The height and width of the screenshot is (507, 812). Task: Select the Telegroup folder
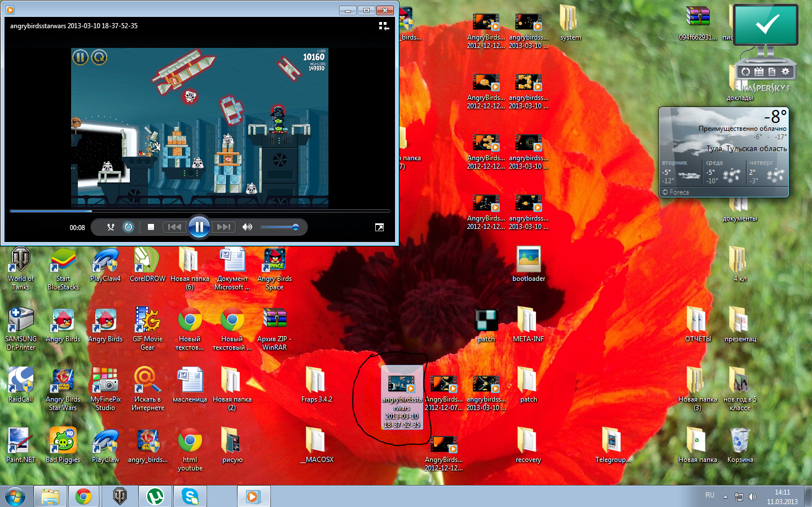[613, 446]
